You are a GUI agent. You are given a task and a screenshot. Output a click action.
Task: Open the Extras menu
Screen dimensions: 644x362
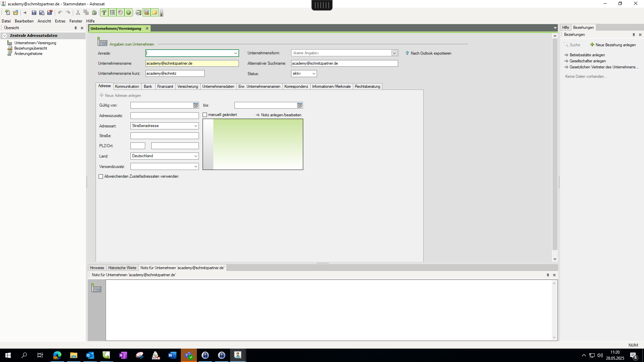(60, 21)
